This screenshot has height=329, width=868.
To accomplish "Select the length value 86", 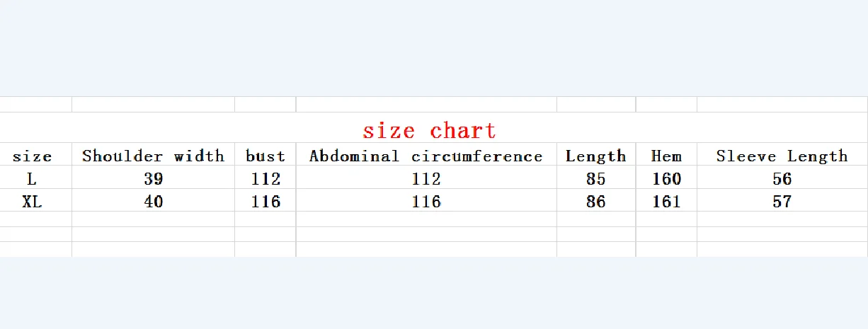I will 596,202.
